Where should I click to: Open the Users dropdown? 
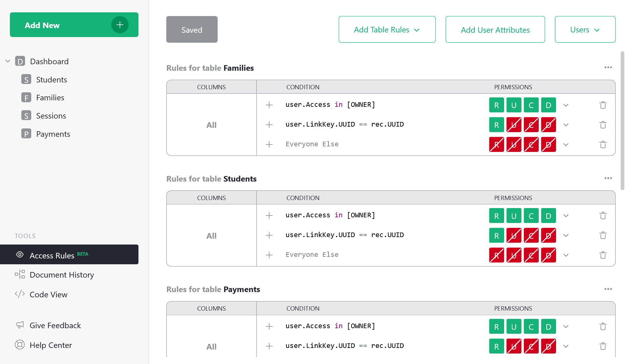(585, 30)
